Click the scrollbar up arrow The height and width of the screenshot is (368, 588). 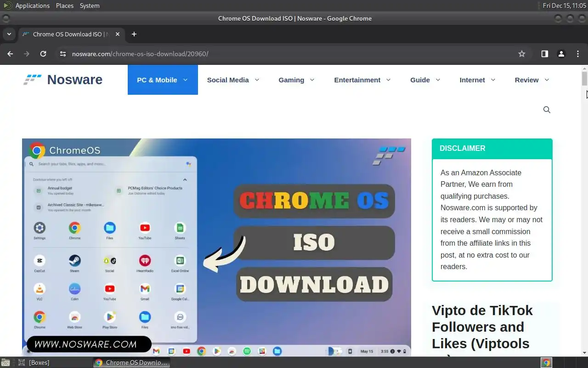coord(584,68)
